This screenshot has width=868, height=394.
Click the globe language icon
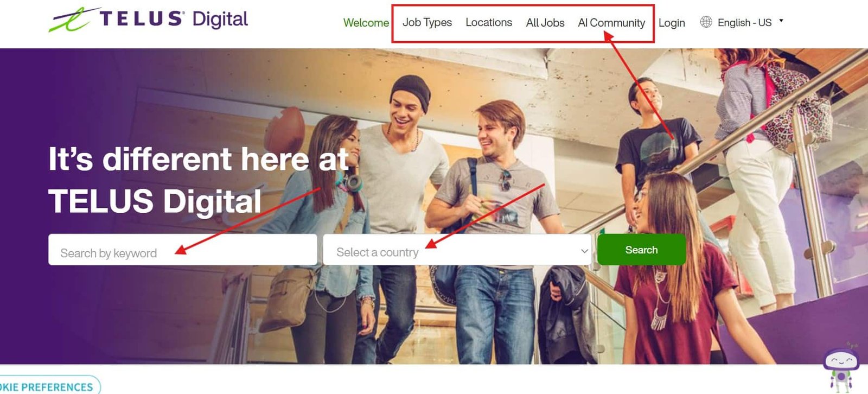click(706, 22)
